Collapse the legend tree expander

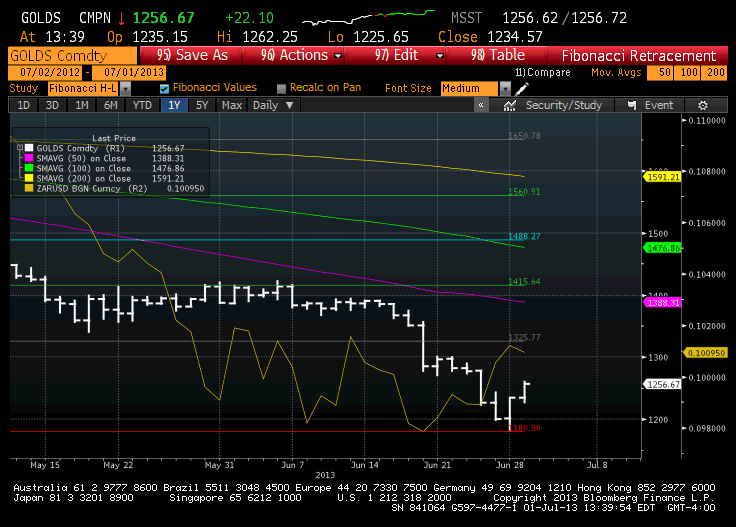20,148
